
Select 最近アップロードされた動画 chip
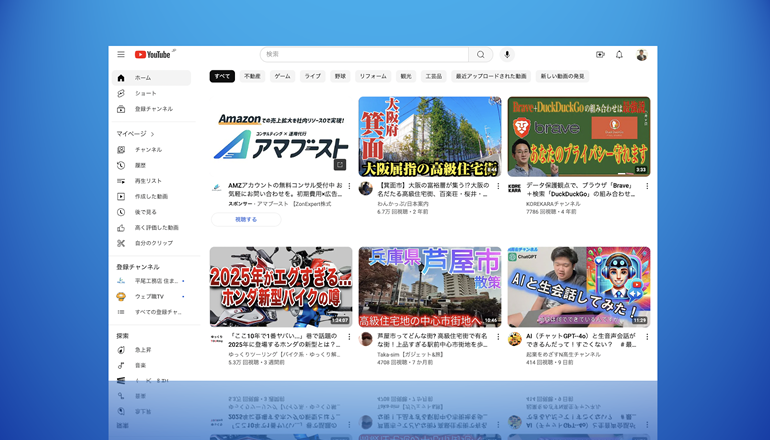[x=491, y=76]
